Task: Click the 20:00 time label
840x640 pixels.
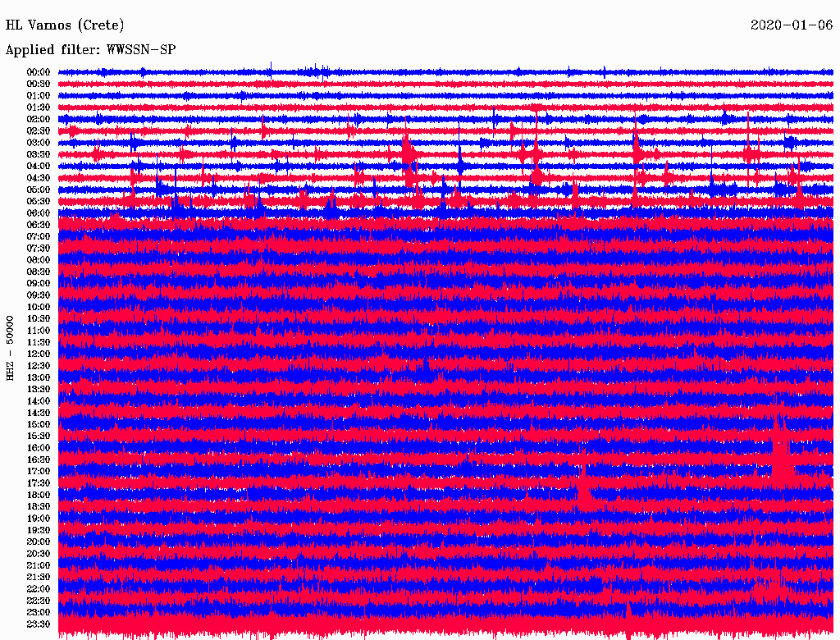Action: coord(39,542)
